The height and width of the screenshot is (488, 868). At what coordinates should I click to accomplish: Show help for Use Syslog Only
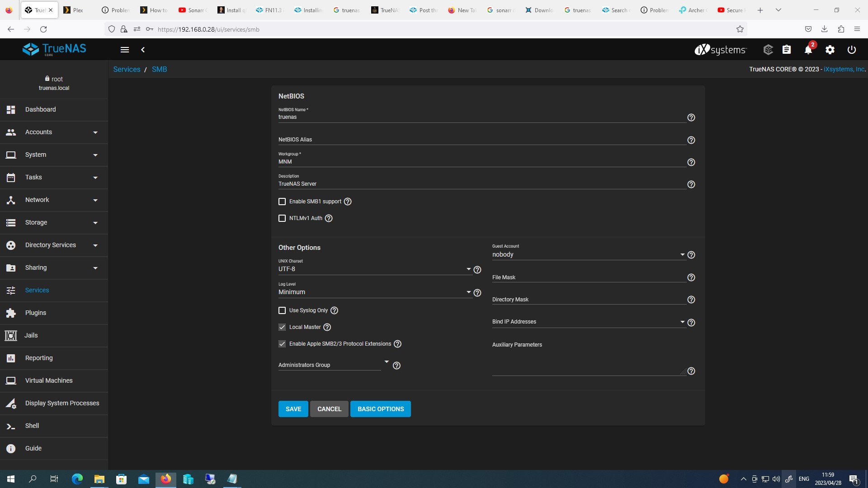click(x=334, y=310)
